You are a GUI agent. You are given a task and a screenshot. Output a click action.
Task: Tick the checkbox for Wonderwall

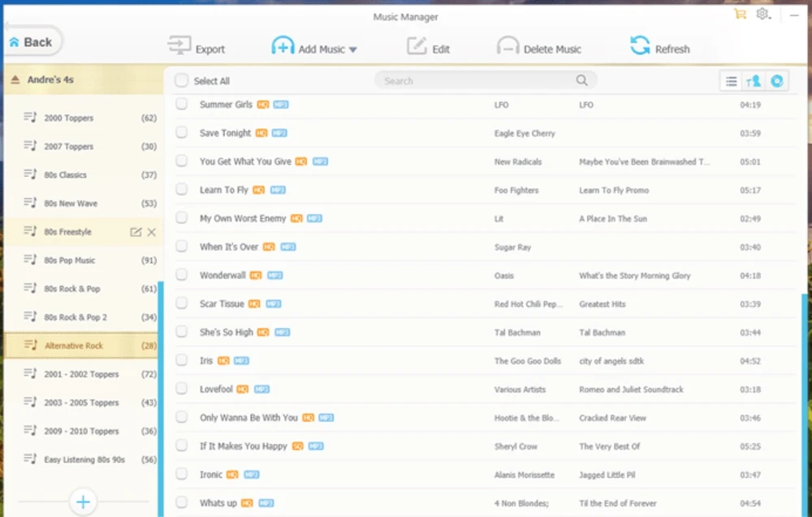tap(181, 275)
